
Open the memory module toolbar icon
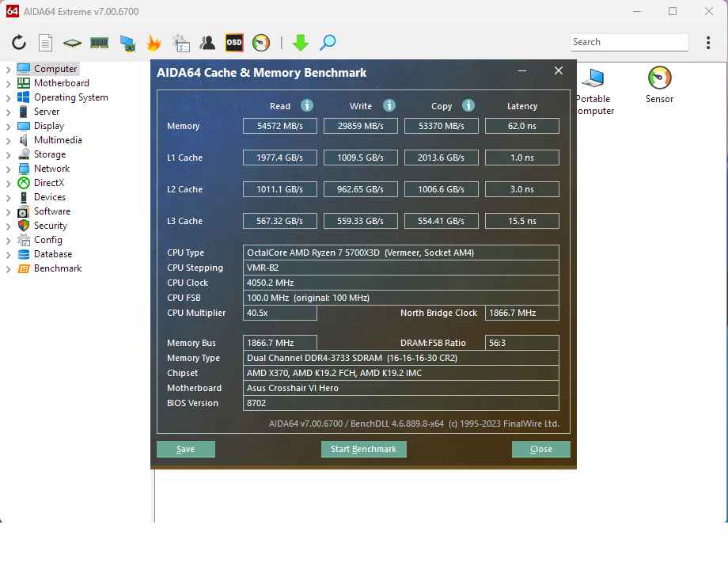pos(99,43)
